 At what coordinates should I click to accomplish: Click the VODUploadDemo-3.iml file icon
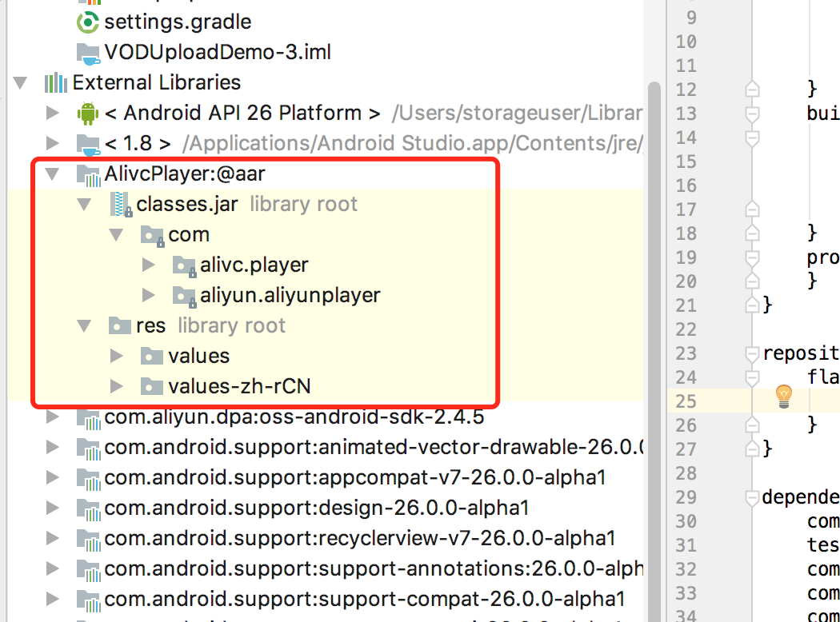click(x=88, y=53)
